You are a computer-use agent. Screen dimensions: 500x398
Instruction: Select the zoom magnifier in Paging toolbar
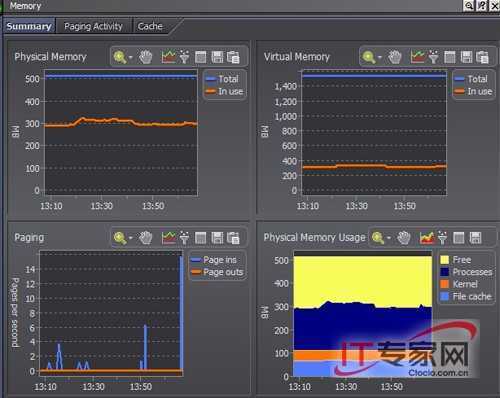120,238
